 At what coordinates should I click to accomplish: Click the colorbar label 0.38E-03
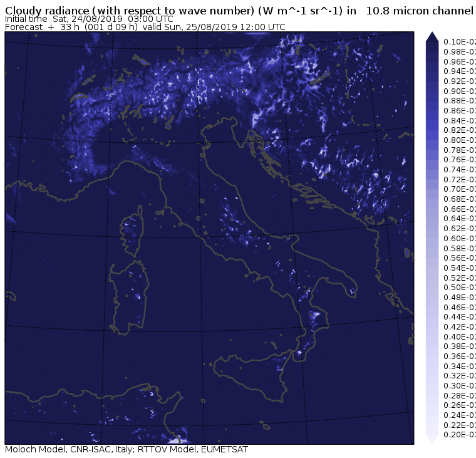click(x=460, y=346)
